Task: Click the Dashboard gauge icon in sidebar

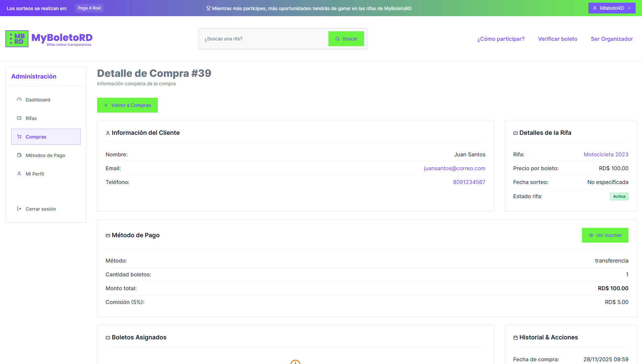Action: (19, 100)
